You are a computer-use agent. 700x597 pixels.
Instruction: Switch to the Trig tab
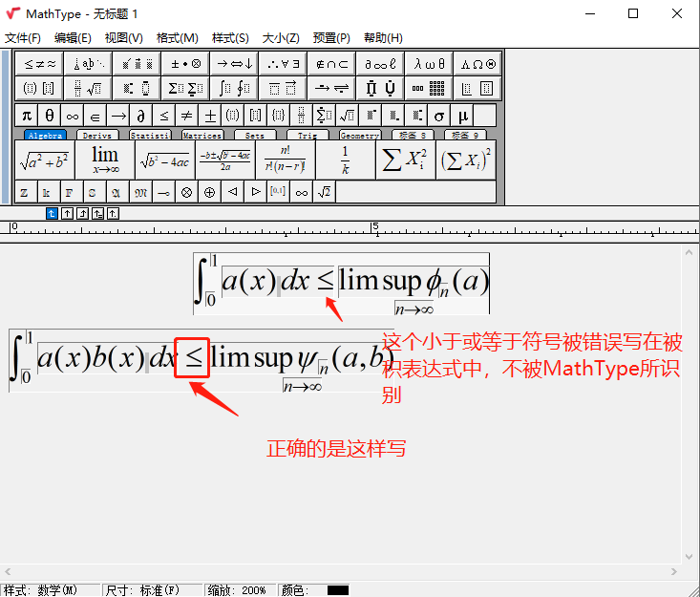coord(308,135)
